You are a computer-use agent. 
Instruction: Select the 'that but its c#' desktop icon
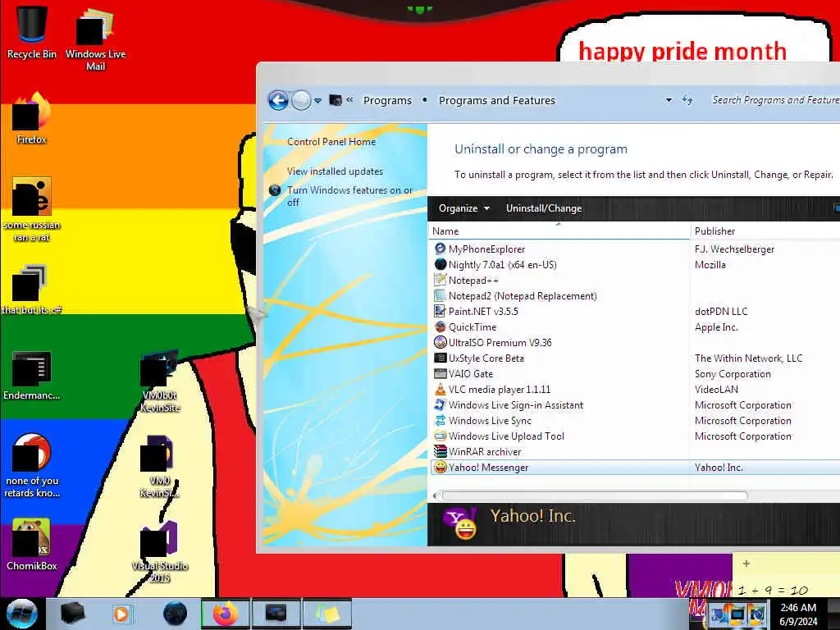(32, 290)
